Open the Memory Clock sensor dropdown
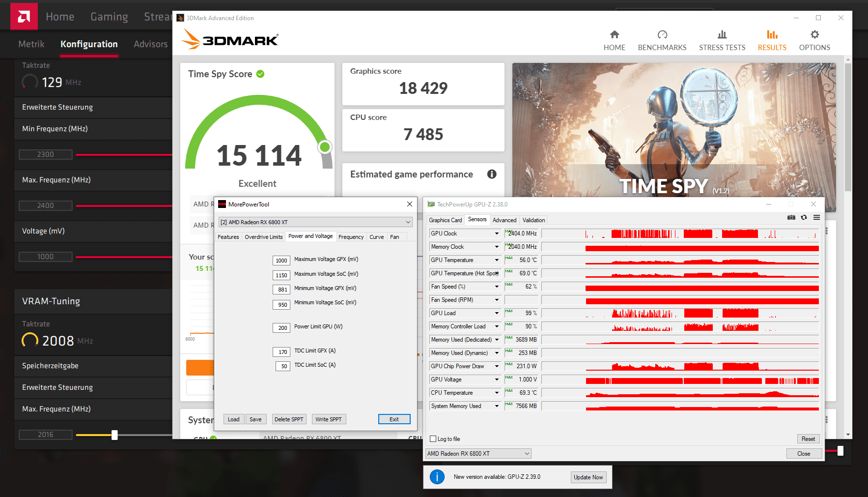The width and height of the screenshot is (868, 497). tap(497, 247)
